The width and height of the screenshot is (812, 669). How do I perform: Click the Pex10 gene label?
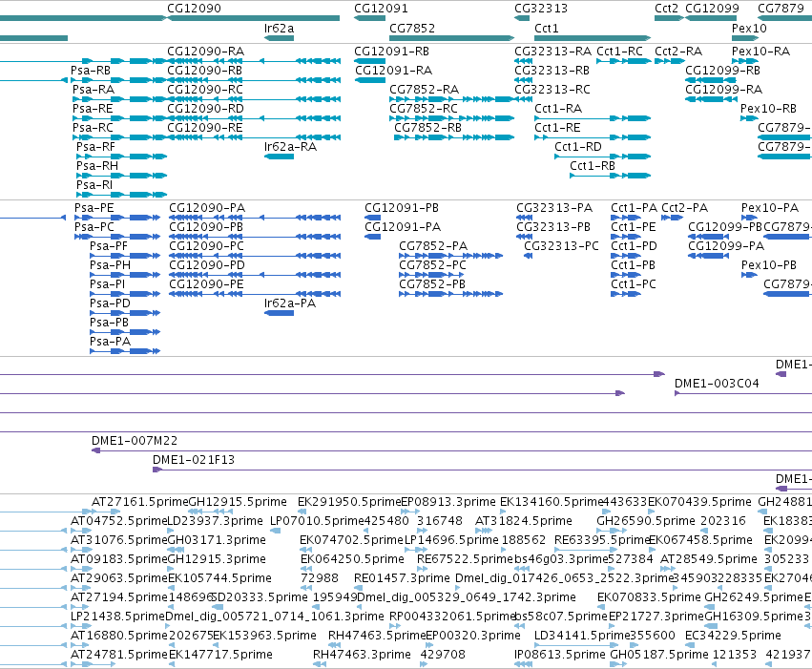pos(749,28)
